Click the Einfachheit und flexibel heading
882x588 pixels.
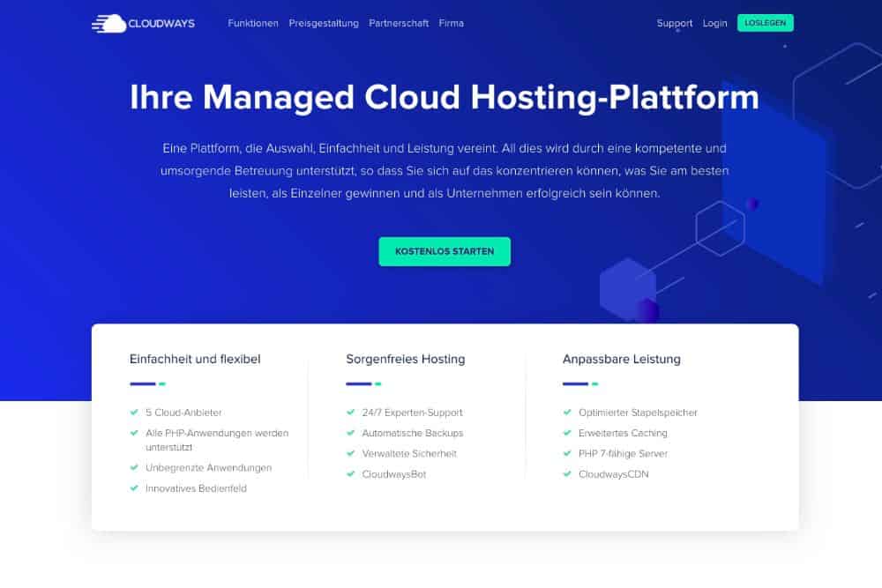click(x=195, y=359)
